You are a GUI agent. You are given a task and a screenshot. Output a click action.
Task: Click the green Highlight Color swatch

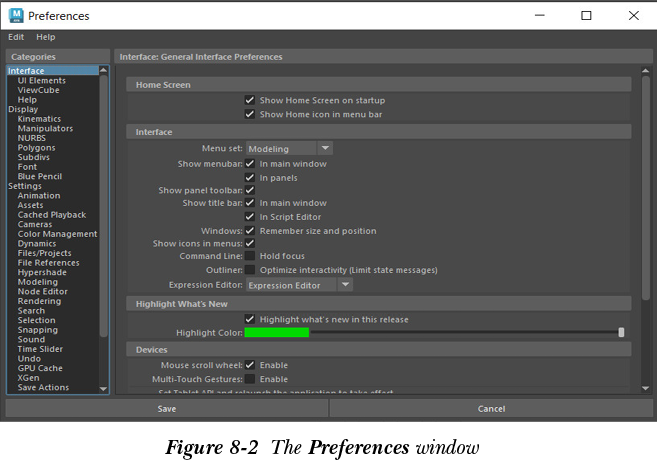[277, 333]
